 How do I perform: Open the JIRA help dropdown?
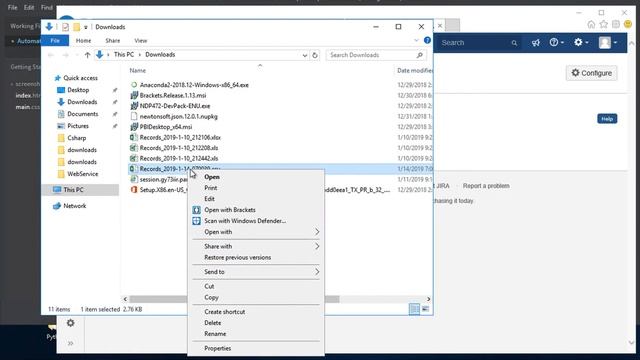[x=556, y=42]
